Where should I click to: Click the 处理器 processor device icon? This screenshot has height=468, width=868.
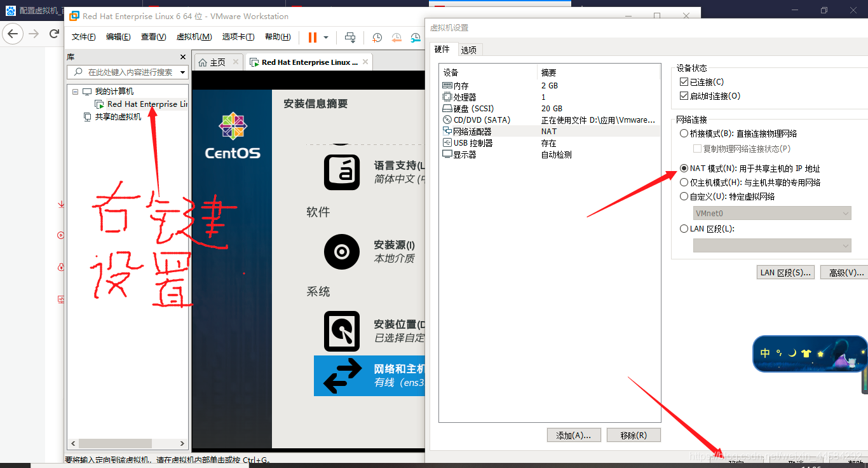[447, 97]
